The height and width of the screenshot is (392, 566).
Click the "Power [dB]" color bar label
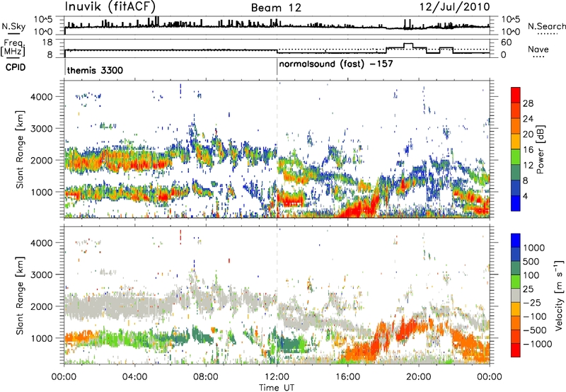coord(541,149)
